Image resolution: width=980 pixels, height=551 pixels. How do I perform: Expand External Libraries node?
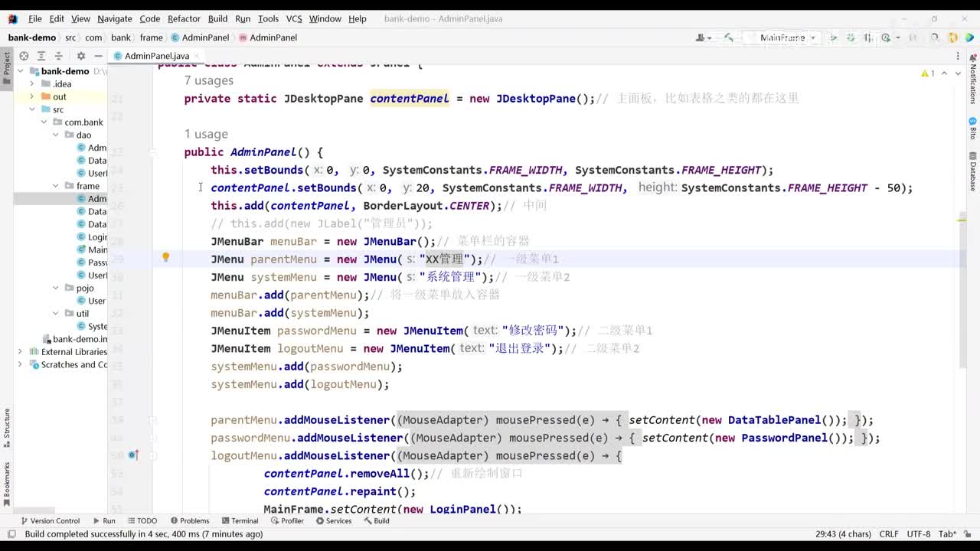click(x=20, y=352)
